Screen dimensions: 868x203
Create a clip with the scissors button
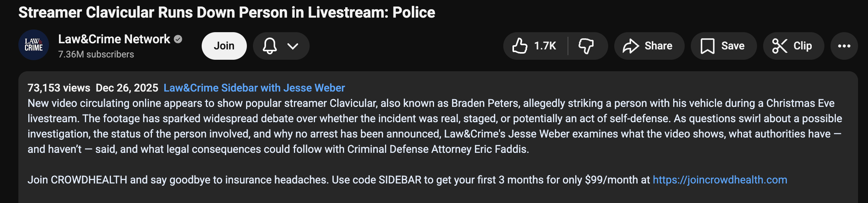pyautogui.click(x=793, y=46)
